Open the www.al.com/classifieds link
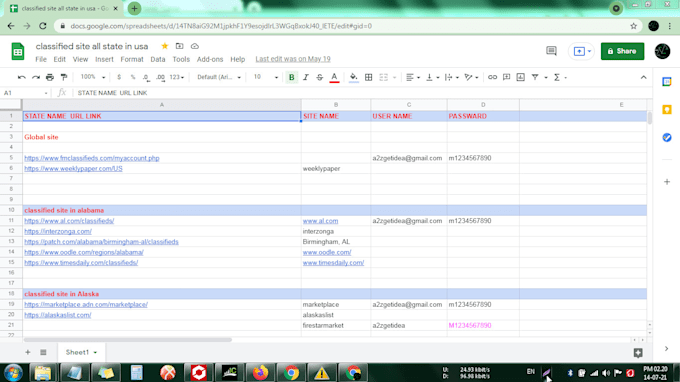The height and width of the screenshot is (382, 680). coord(69,221)
